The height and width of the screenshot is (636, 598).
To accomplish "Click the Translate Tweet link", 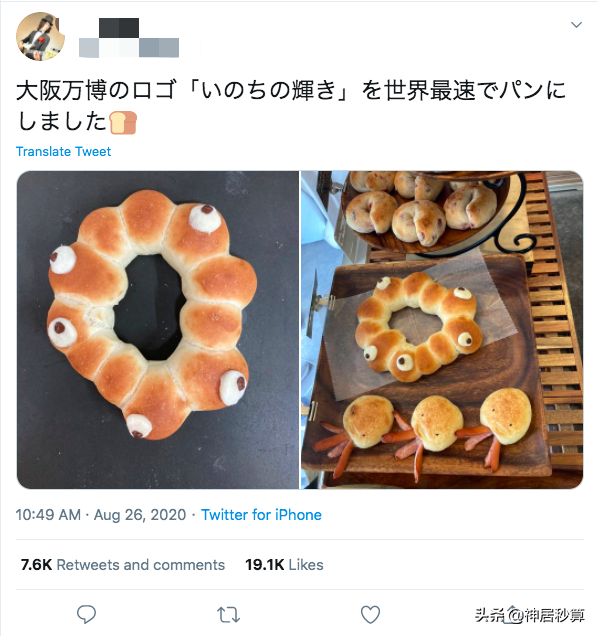I will click(63, 151).
